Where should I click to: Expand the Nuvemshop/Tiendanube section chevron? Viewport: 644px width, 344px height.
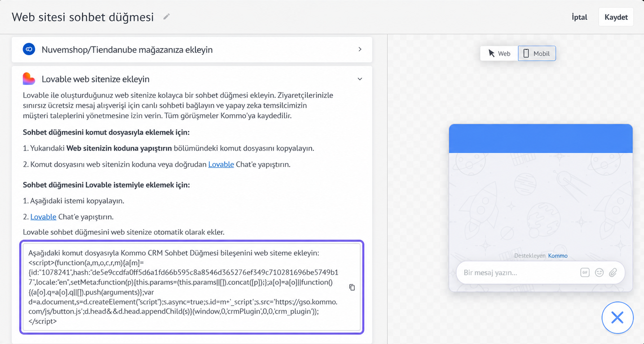[x=360, y=49]
